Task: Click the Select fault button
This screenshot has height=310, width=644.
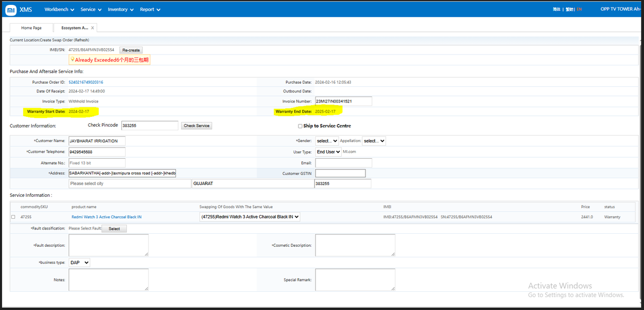Action: pyautogui.click(x=114, y=228)
